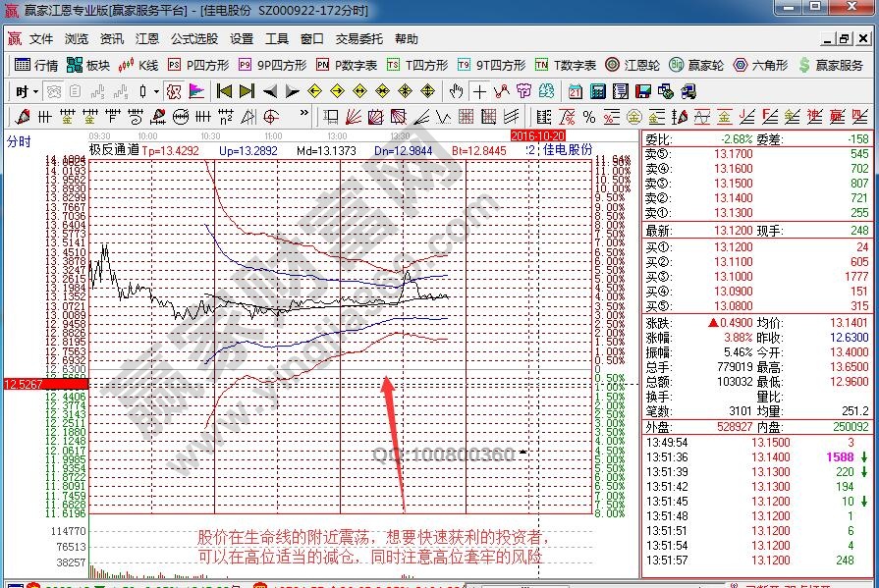Click the percent sign drawing tool
This screenshot has height=588, width=879.
click(x=589, y=117)
